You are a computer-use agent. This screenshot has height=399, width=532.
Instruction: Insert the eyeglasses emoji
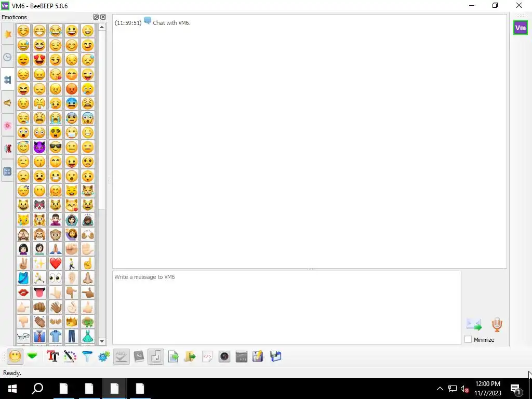(23, 336)
